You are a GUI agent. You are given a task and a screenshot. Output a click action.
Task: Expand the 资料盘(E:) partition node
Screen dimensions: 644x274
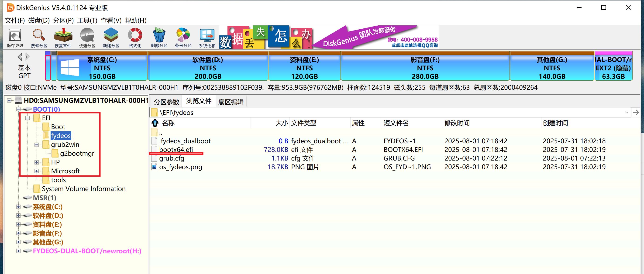click(18, 225)
